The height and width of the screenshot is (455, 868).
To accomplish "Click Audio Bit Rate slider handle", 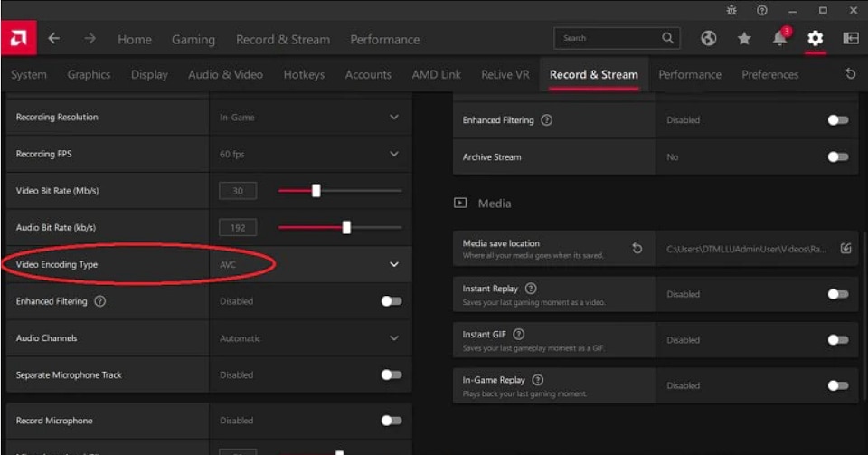I will [x=346, y=228].
